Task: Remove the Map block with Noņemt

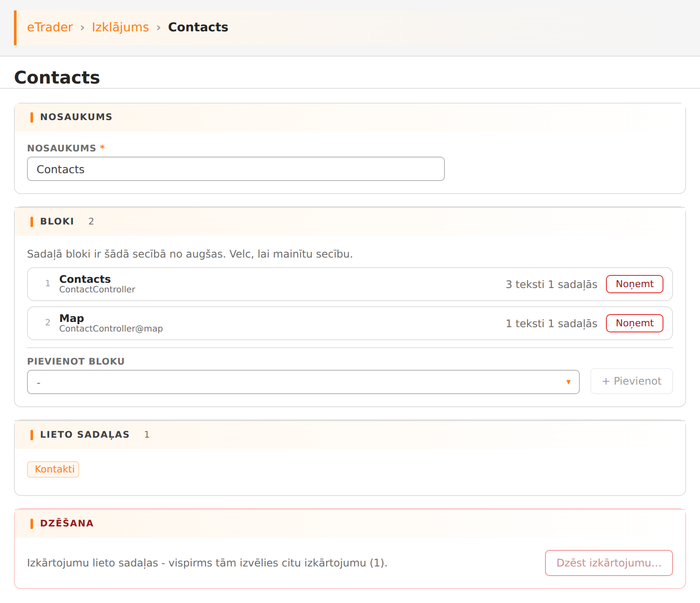Action: pos(635,323)
